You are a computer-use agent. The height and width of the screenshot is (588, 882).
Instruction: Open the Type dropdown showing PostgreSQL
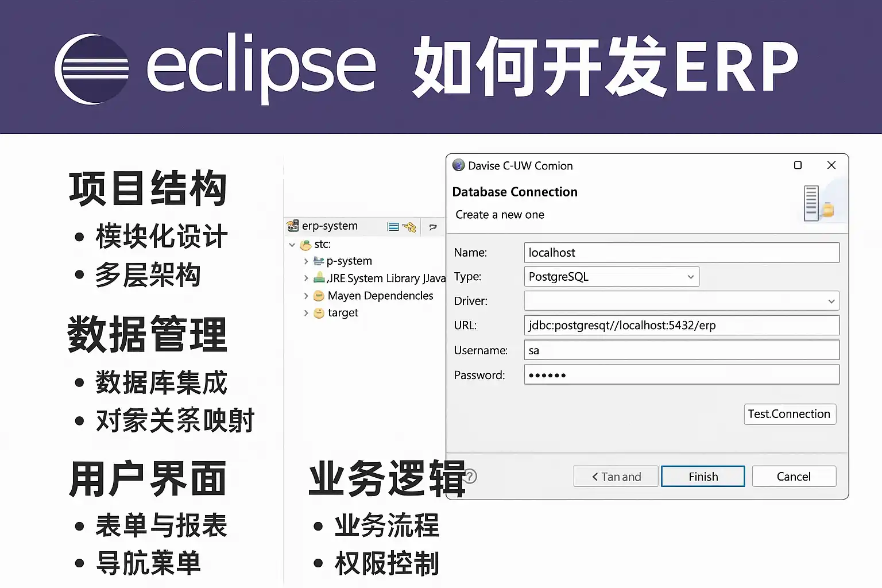612,277
